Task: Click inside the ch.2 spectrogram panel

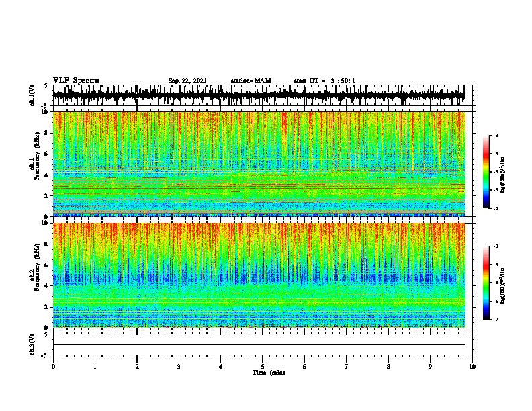Action: [x=259, y=275]
